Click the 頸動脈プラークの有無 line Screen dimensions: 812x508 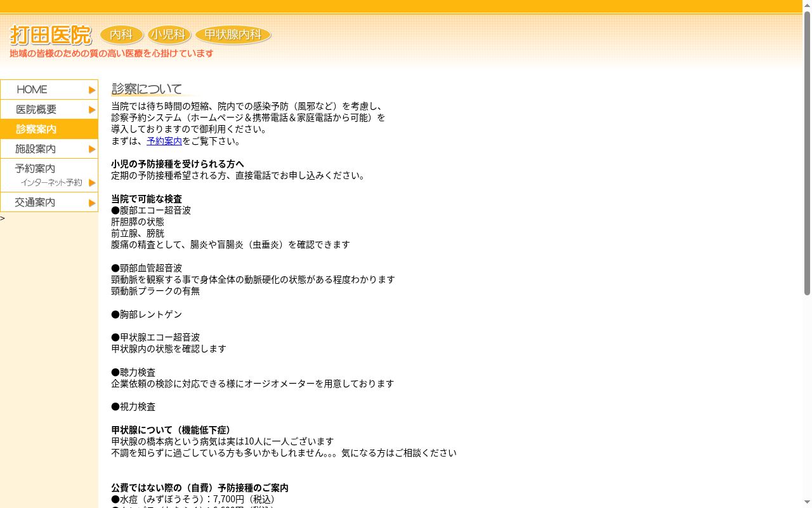(155, 291)
